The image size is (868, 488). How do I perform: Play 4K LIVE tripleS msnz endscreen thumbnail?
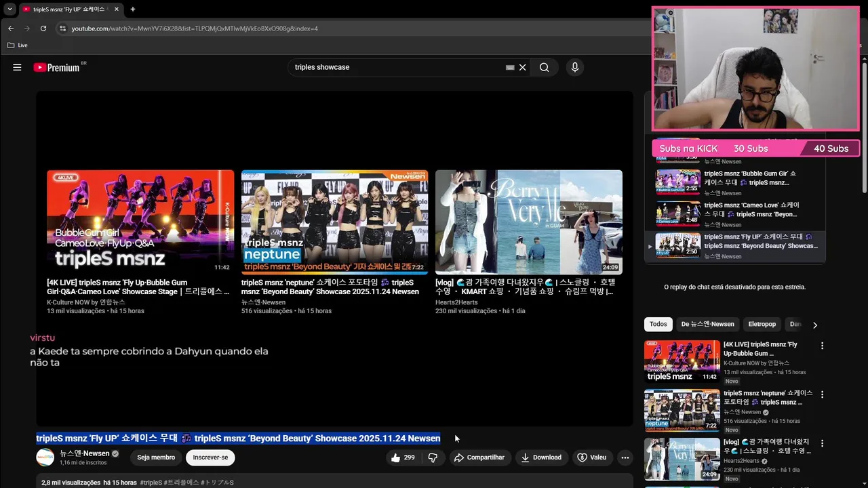coord(140,222)
